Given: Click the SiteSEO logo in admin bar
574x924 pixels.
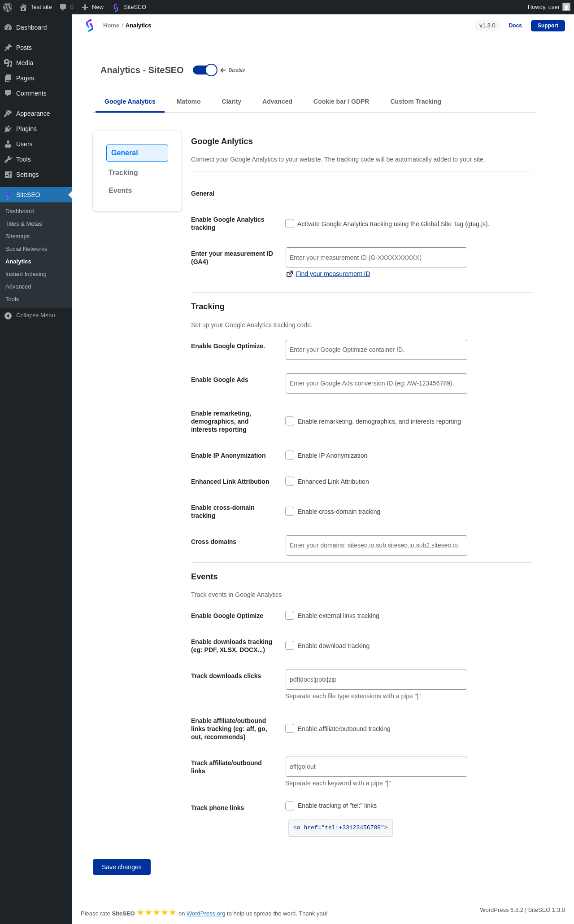Looking at the screenshot, I should (116, 7).
